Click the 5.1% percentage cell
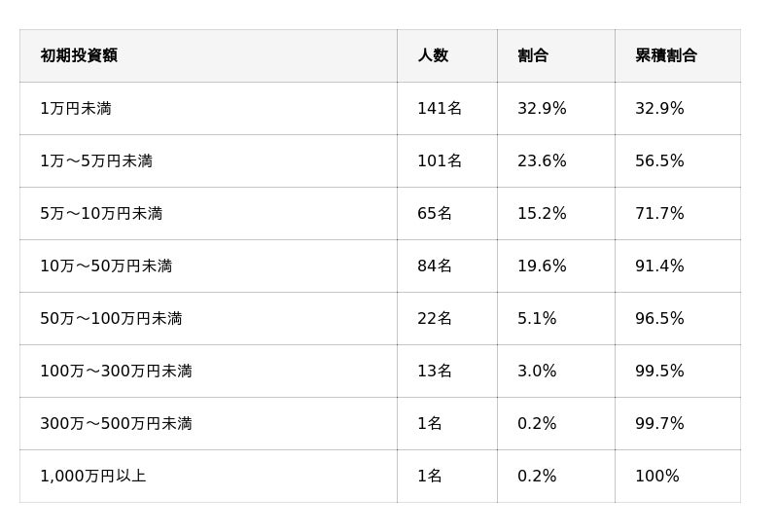Image resolution: width=778 pixels, height=532 pixels. pyautogui.click(x=537, y=318)
